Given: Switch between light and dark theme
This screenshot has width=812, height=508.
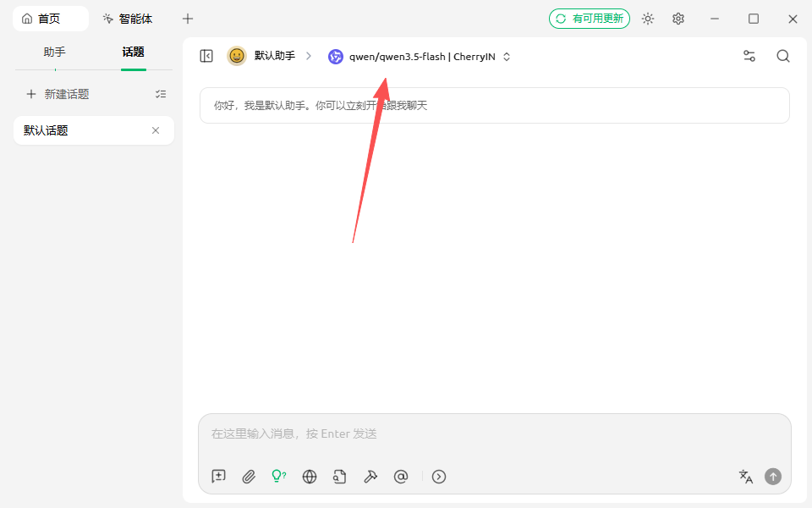Looking at the screenshot, I should tap(648, 18).
